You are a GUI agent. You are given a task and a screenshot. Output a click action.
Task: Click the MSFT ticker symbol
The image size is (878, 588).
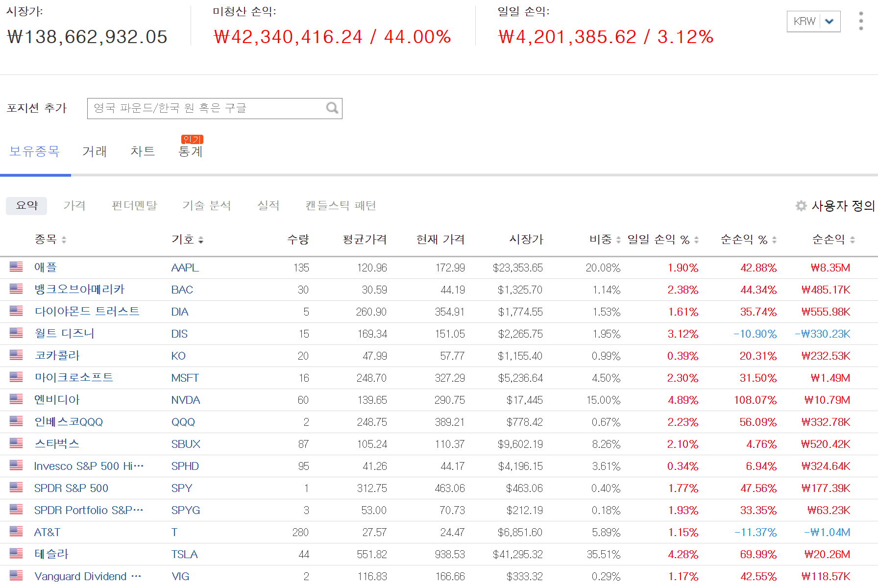coord(185,378)
